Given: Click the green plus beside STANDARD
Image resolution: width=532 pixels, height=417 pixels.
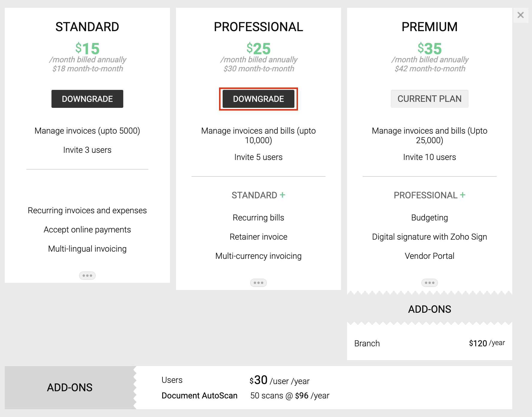Looking at the screenshot, I should [x=282, y=195].
